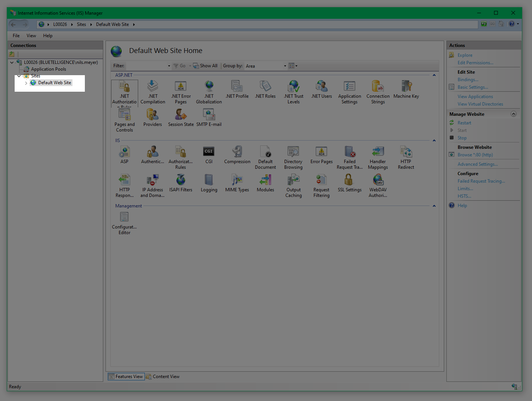
Task: Open the Error Pages feature
Action: point(321,152)
